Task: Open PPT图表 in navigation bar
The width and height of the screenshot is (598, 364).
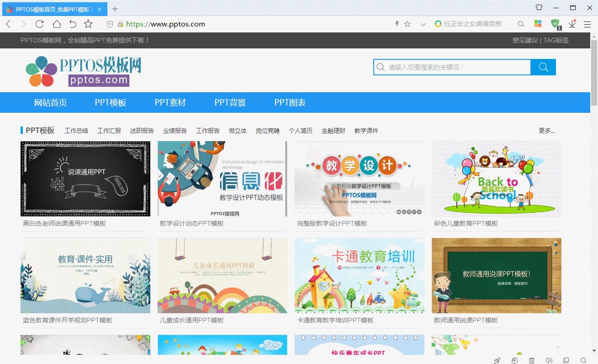Action: point(290,103)
